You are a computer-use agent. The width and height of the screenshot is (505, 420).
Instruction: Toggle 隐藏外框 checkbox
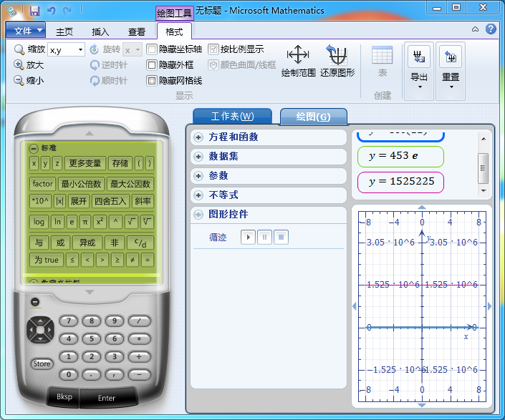152,65
